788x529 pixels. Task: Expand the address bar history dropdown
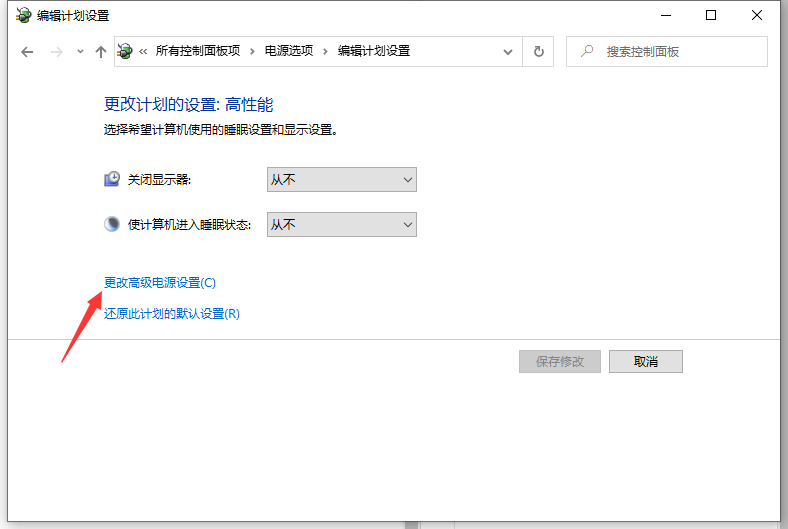click(508, 52)
